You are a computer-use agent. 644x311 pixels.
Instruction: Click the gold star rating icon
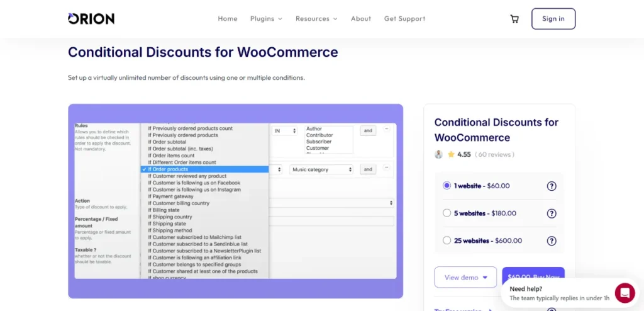coord(451,154)
